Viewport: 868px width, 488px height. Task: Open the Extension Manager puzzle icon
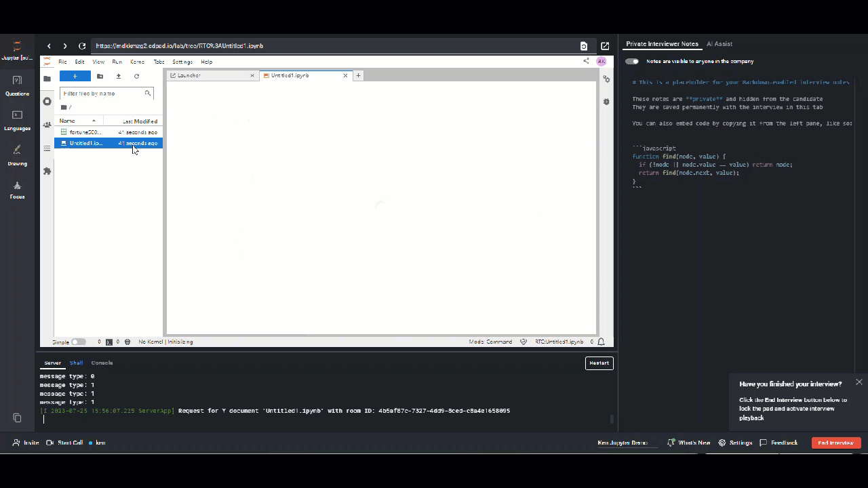[x=47, y=171]
